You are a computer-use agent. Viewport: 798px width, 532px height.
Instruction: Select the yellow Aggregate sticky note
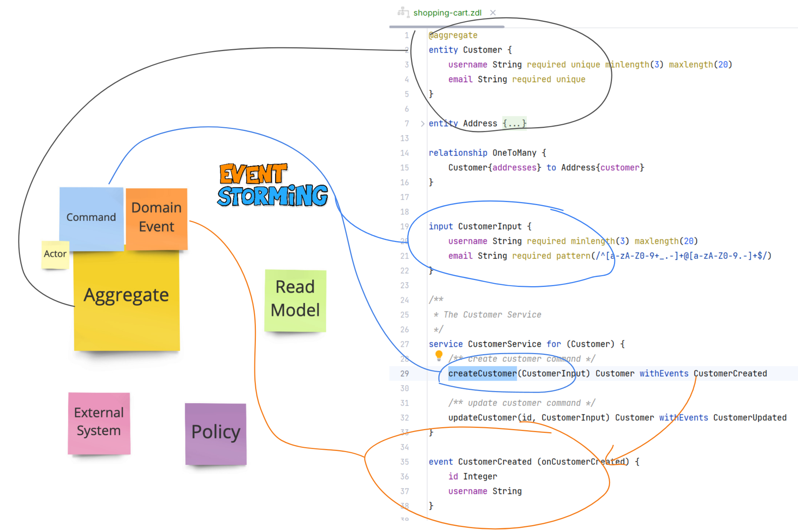(x=127, y=295)
